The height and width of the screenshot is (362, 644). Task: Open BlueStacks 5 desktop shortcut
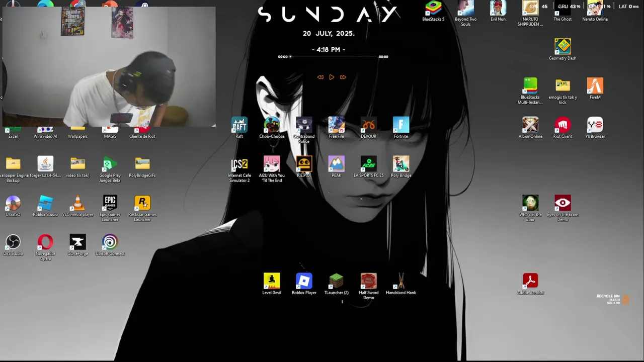[x=433, y=9]
